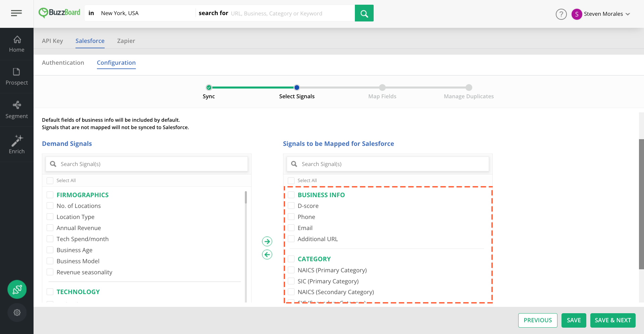Open the sidebar settings gear
Screen dimensions: 644x334
[17, 313]
